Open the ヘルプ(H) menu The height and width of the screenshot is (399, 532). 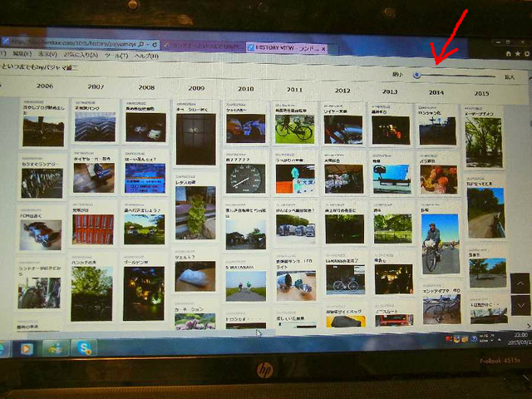146,56
